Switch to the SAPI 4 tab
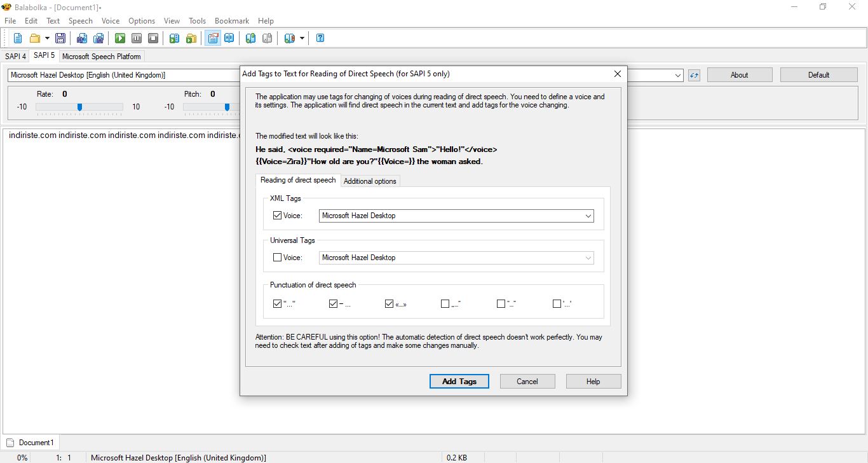Screen dimensions: 868x463 click(16, 57)
